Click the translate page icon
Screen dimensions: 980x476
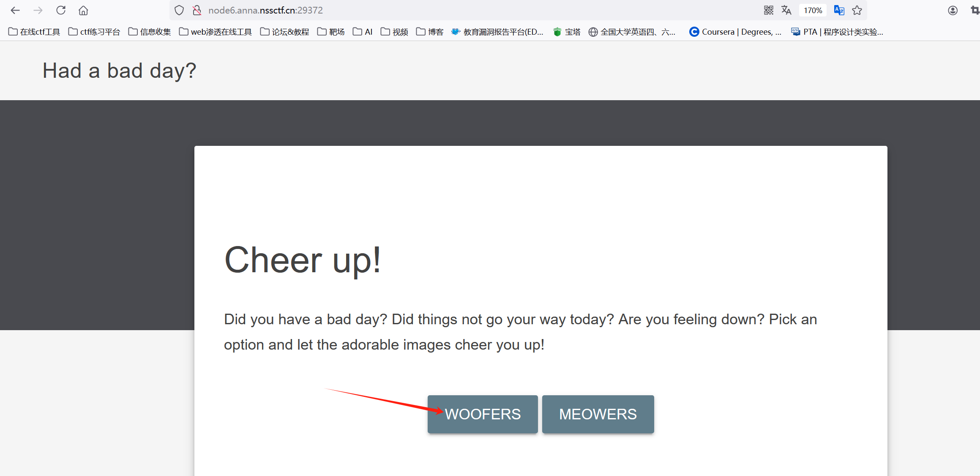click(x=786, y=10)
